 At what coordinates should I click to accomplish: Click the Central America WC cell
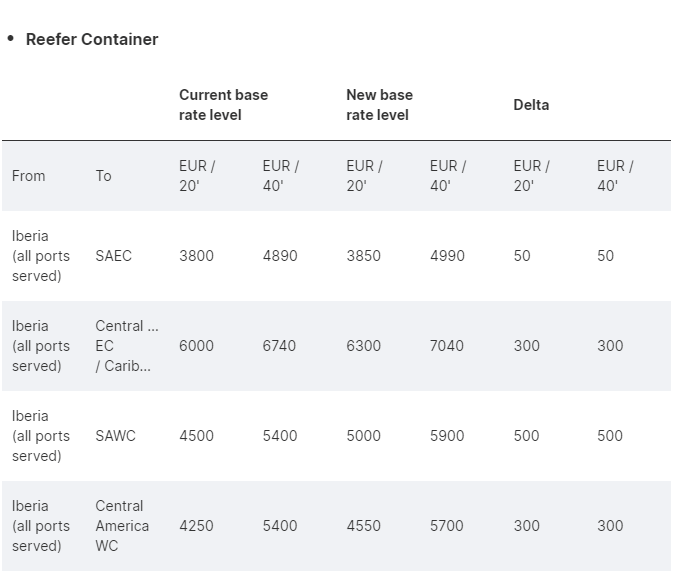click(122, 525)
